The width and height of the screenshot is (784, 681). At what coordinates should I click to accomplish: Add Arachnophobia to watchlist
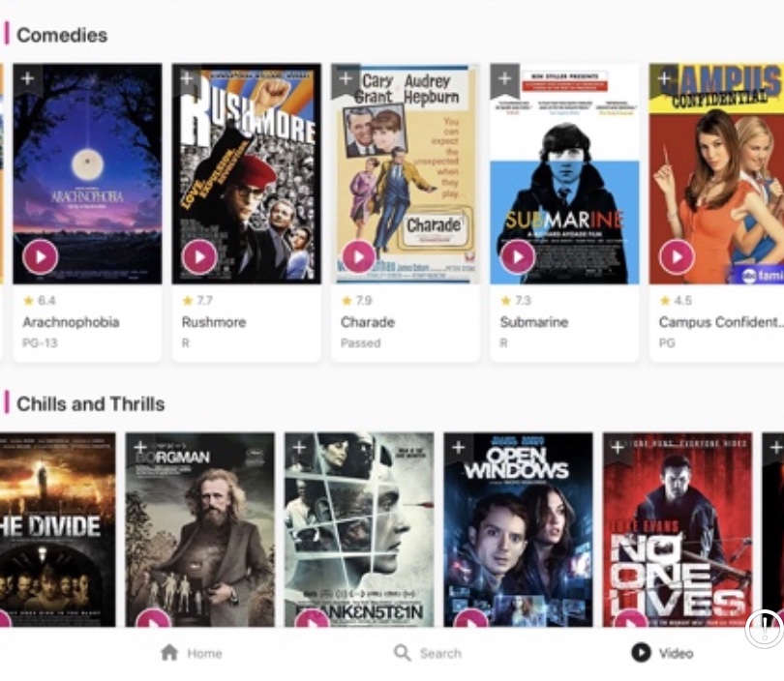coord(27,78)
